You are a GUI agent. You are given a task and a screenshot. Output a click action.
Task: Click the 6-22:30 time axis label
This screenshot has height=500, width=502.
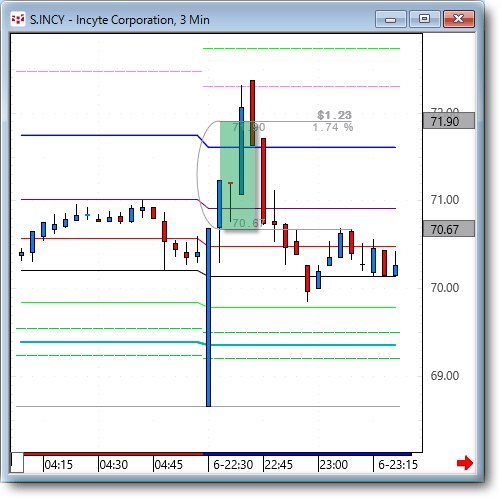tap(233, 464)
